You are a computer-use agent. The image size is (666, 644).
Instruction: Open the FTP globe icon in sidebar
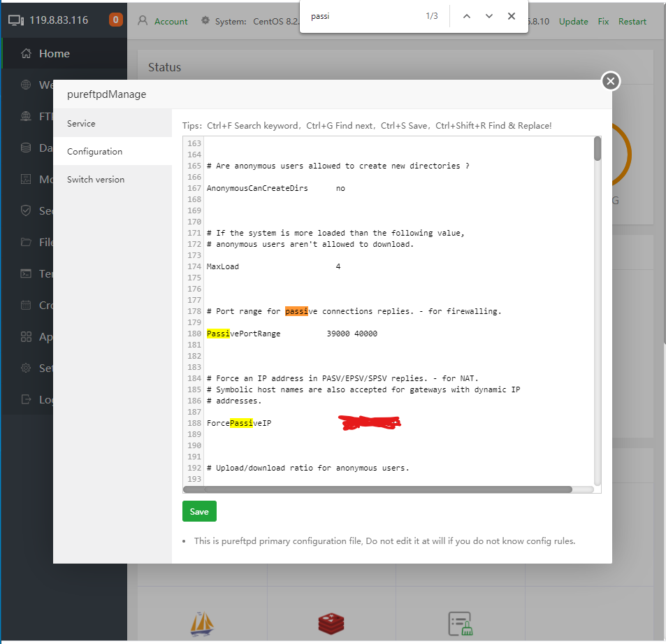click(26, 117)
